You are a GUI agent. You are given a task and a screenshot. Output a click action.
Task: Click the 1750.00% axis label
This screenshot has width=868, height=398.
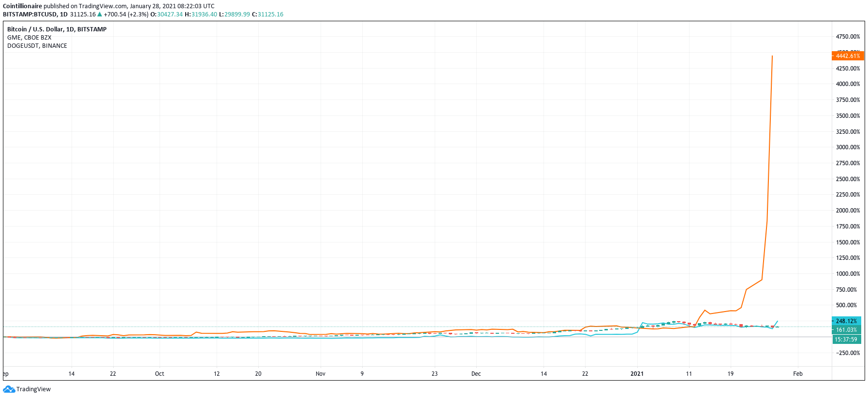coord(848,227)
